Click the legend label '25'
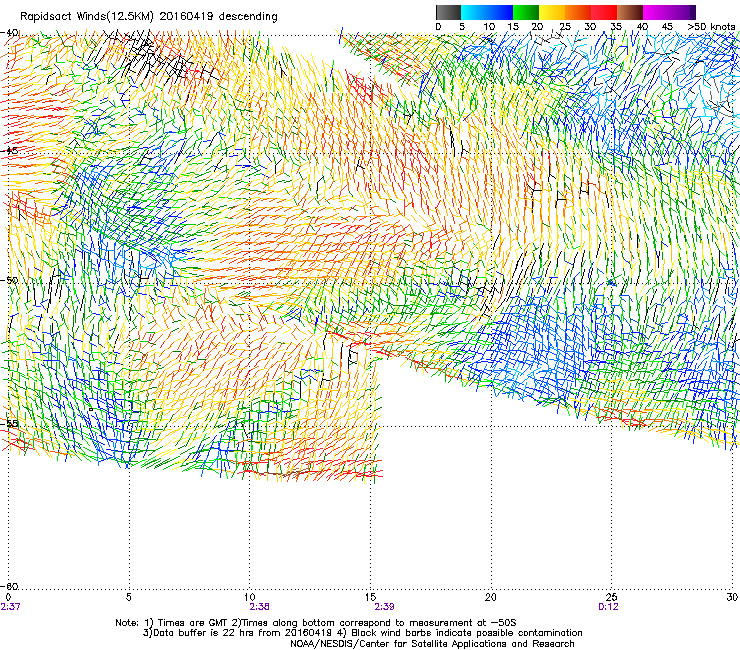740x650 pixels. click(564, 27)
